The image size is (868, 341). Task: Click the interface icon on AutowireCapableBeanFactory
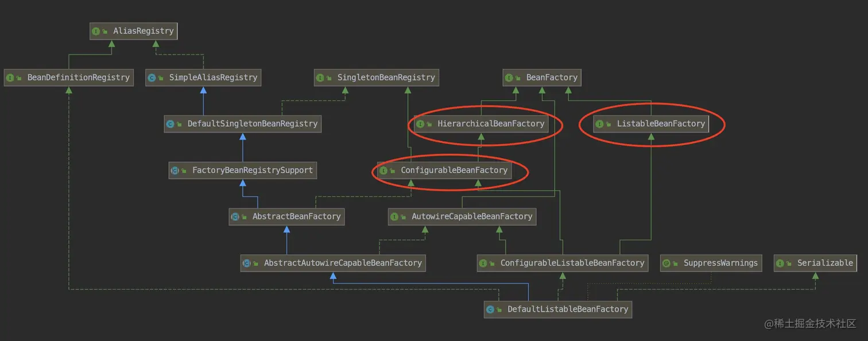394,217
